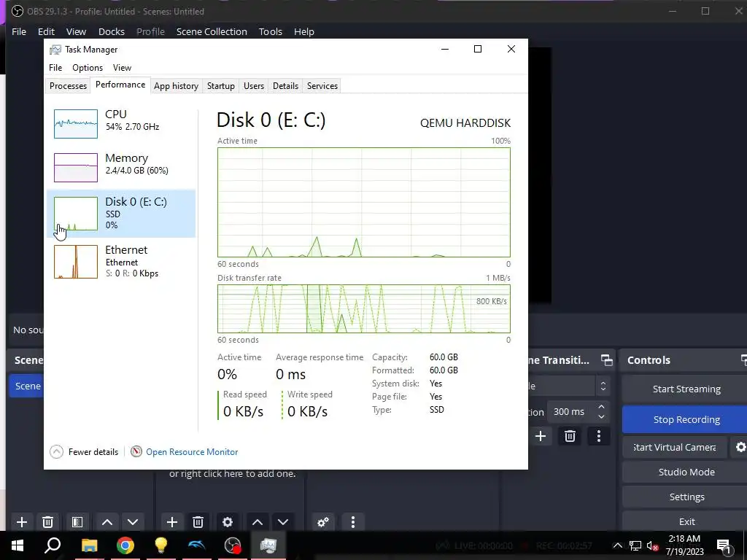
Task: Remove transition using Transitions trash icon
Action: [x=570, y=436]
